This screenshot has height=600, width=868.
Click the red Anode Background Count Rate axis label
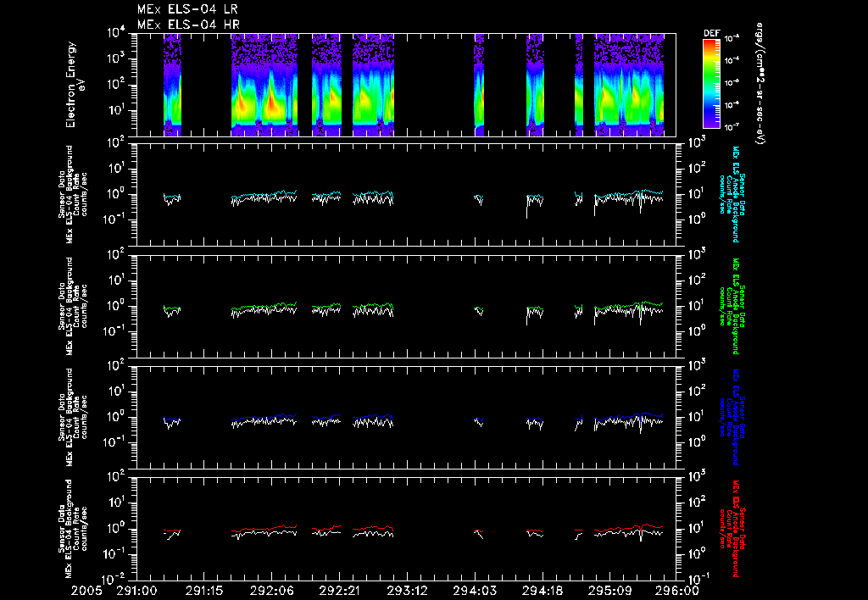(731, 529)
